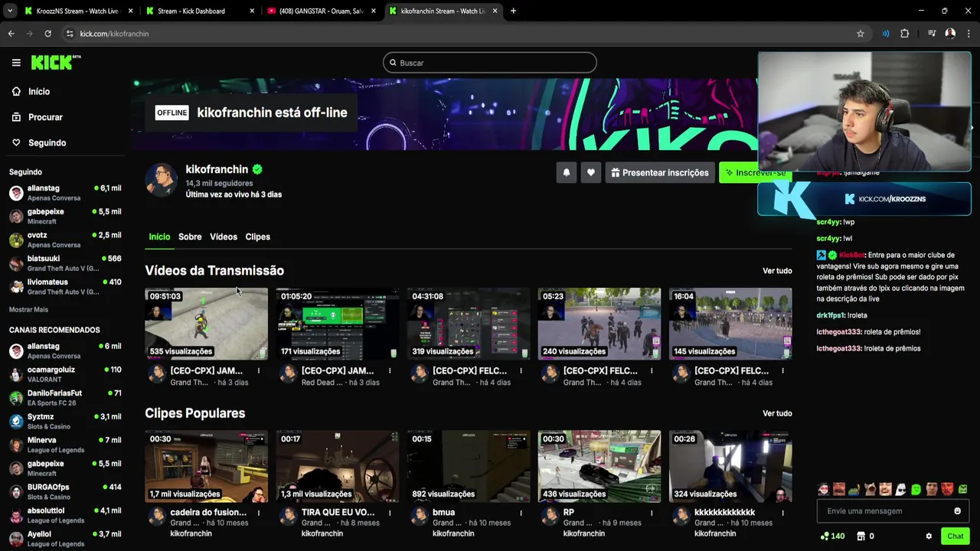Open absoluttlol recommended channel avatar
Viewport: 980px width, 551px height.
click(x=16, y=515)
